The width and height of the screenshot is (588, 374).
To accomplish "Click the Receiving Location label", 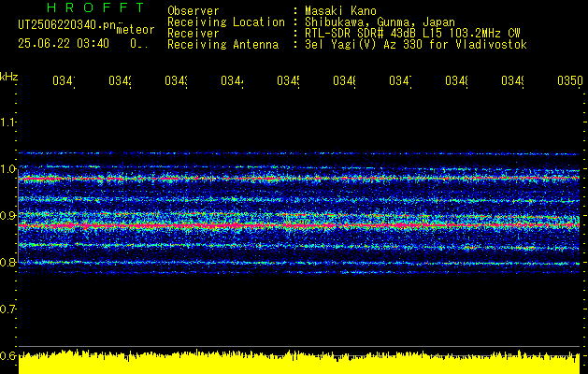I will tap(226, 22).
